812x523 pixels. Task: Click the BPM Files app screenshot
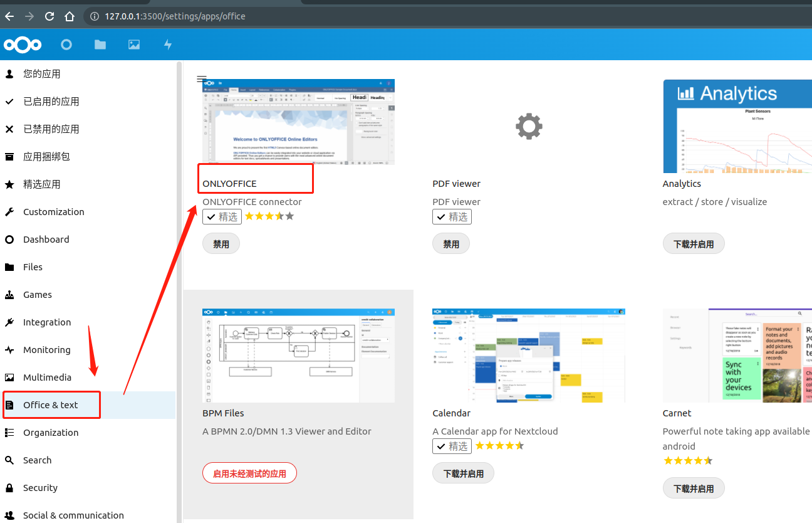tap(298, 356)
